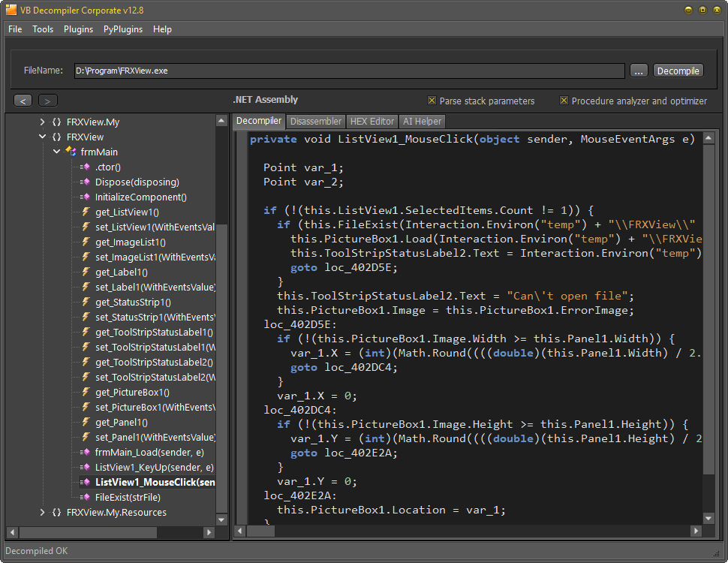Click the VB Decompiler title bar logo

click(9, 10)
